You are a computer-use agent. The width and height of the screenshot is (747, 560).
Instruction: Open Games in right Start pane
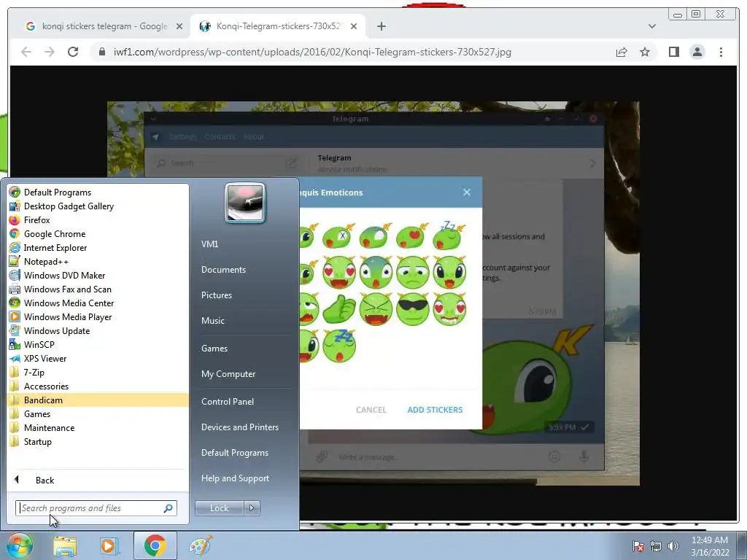pos(214,349)
